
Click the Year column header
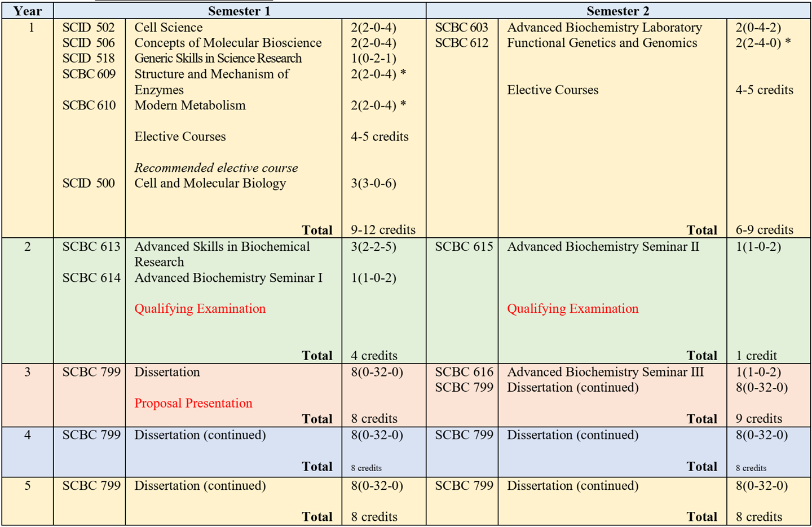pos(27,11)
